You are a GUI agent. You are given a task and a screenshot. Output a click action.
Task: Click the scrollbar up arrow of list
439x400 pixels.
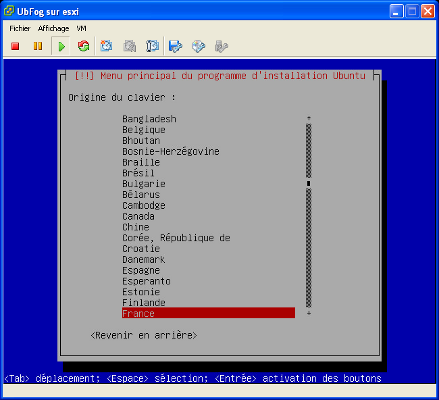click(x=309, y=118)
